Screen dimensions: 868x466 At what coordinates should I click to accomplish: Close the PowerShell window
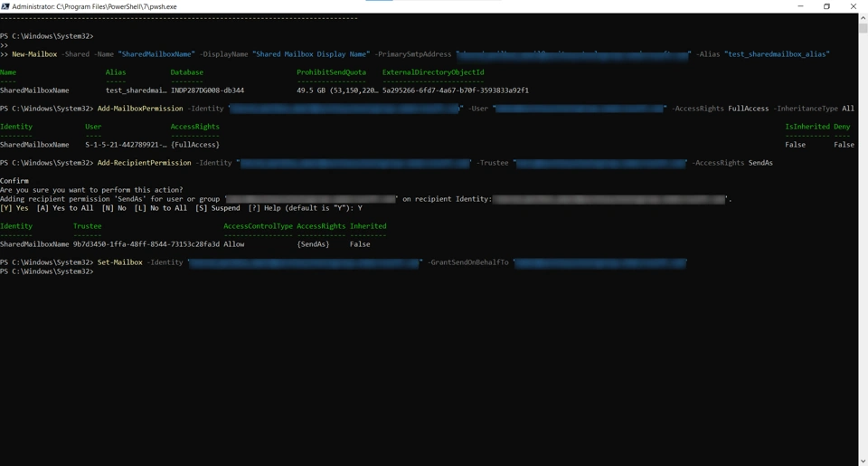coord(853,6)
